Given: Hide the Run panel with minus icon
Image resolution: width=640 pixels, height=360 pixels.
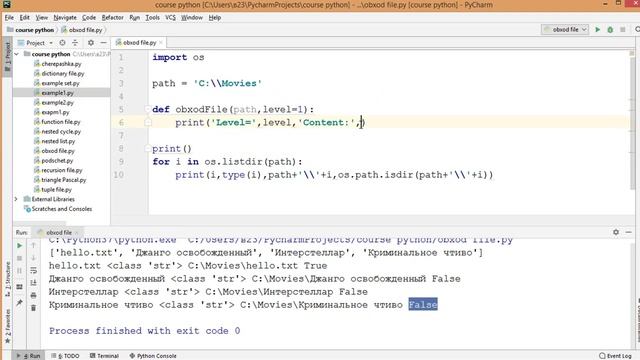Looking at the screenshot, I should 629,232.
